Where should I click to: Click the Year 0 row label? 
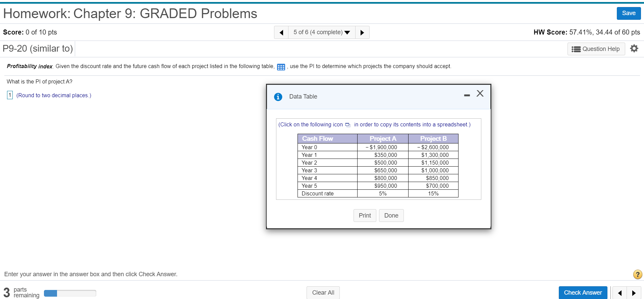pos(309,147)
